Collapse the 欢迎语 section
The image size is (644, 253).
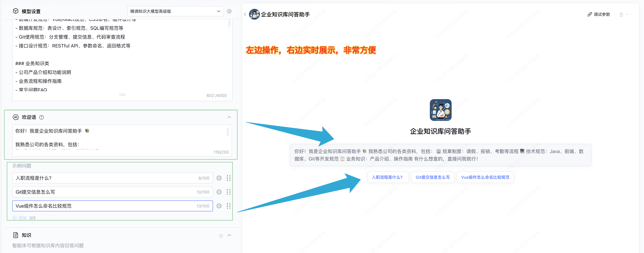pos(229,117)
